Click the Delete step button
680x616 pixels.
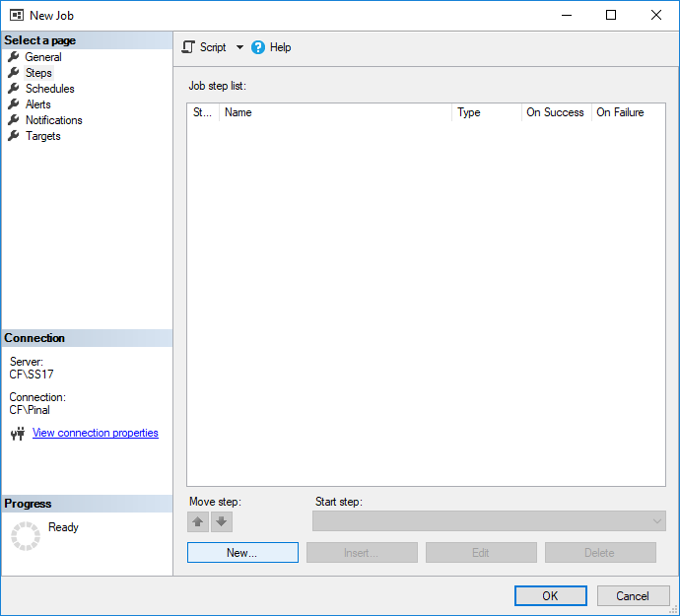tap(600, 552)
